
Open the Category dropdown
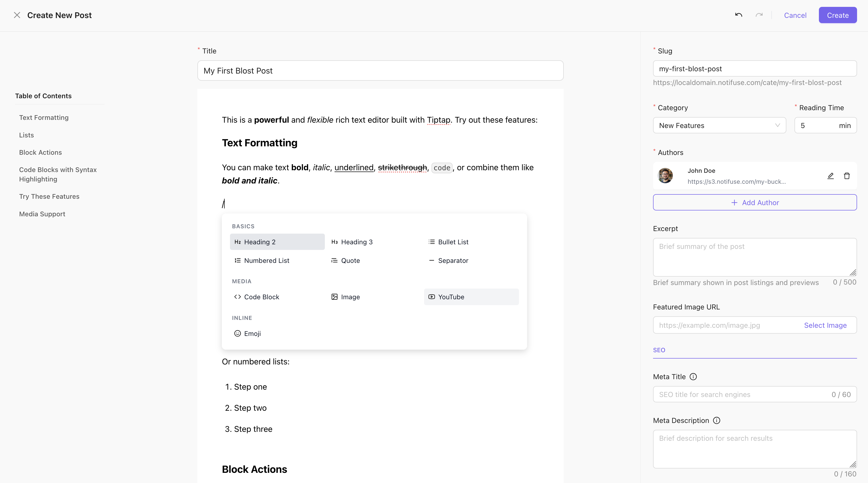719,125
